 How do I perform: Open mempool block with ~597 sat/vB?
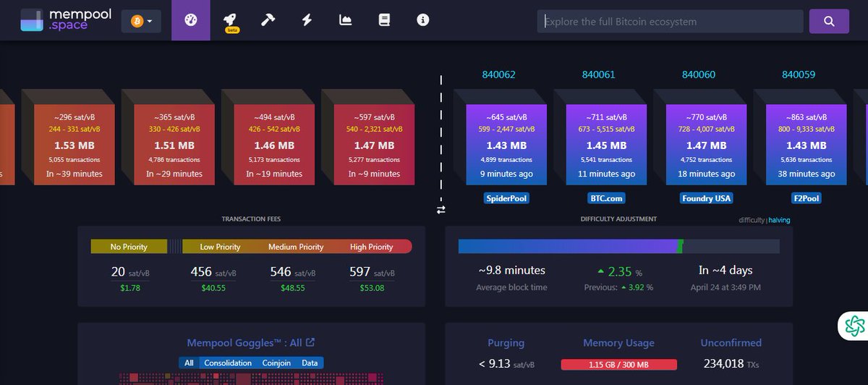coord(374,144)
